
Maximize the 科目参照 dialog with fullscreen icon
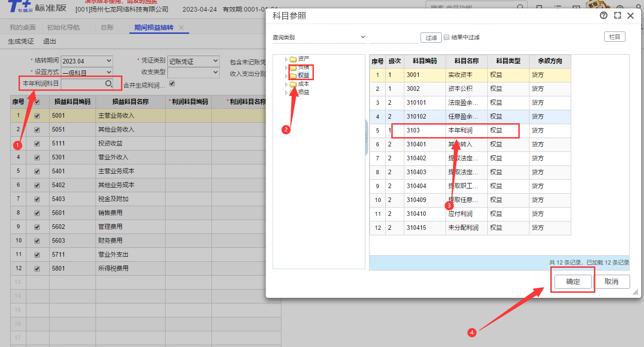coord(617,16)
